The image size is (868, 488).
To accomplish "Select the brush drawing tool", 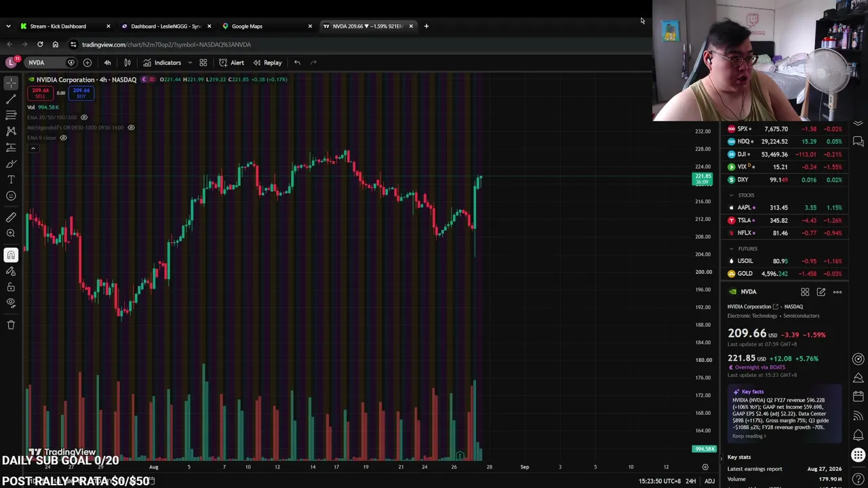I will point(11,163).
